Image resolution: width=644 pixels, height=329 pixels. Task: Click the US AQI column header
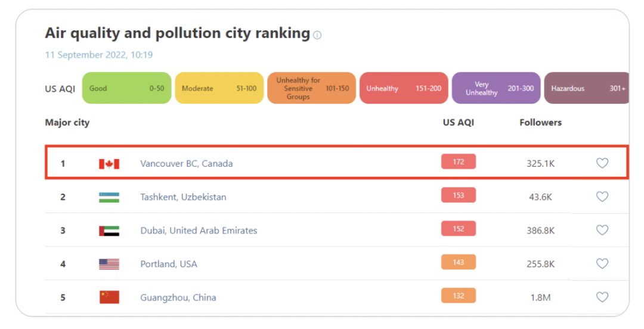458,123
